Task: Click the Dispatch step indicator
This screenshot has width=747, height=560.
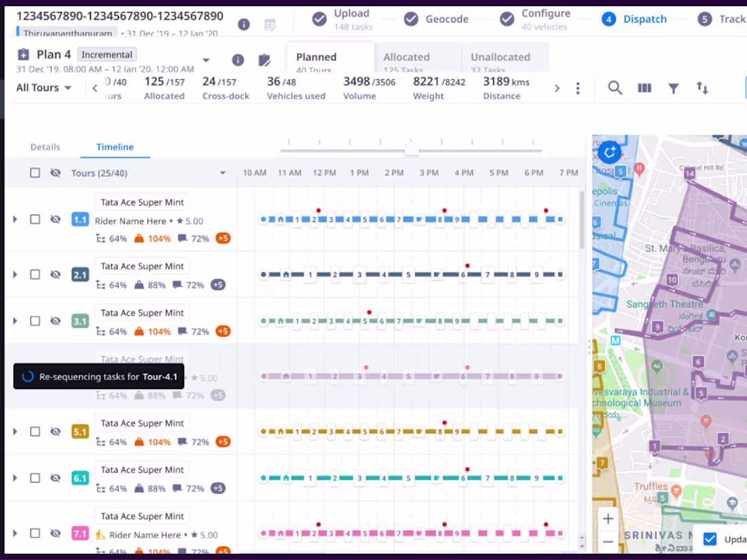Action: click(x=634, y=18)
